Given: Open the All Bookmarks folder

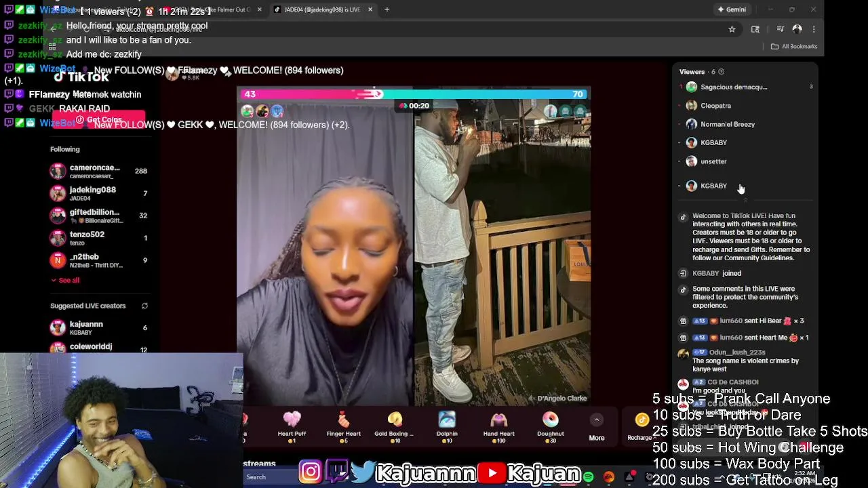Looking at the screenshot, I should point(794,46).
